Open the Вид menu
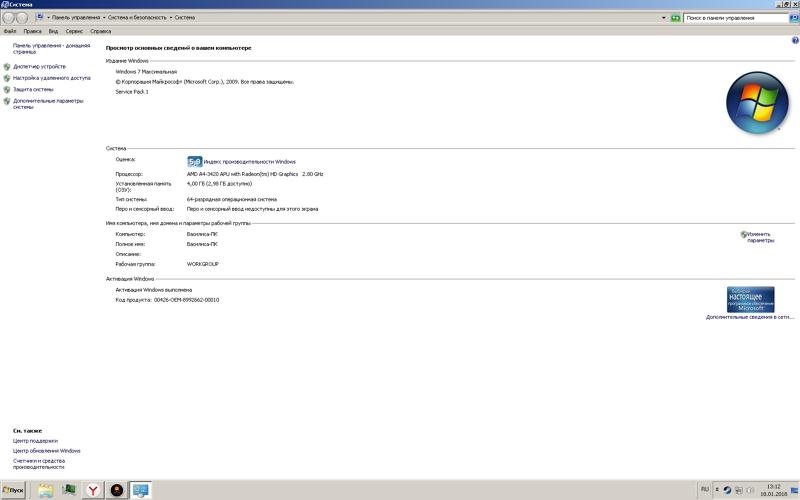The height and width of the screenshot is (500, 800). click(53, 32)
